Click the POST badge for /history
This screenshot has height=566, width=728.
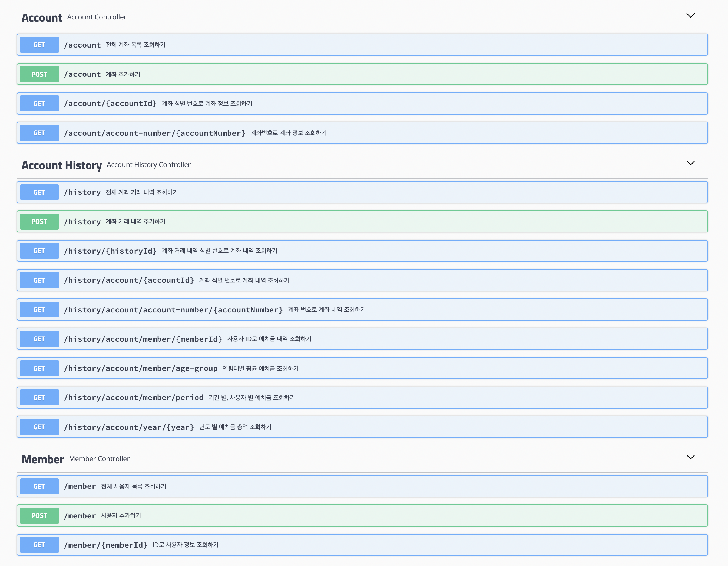[x=39, y=221]
